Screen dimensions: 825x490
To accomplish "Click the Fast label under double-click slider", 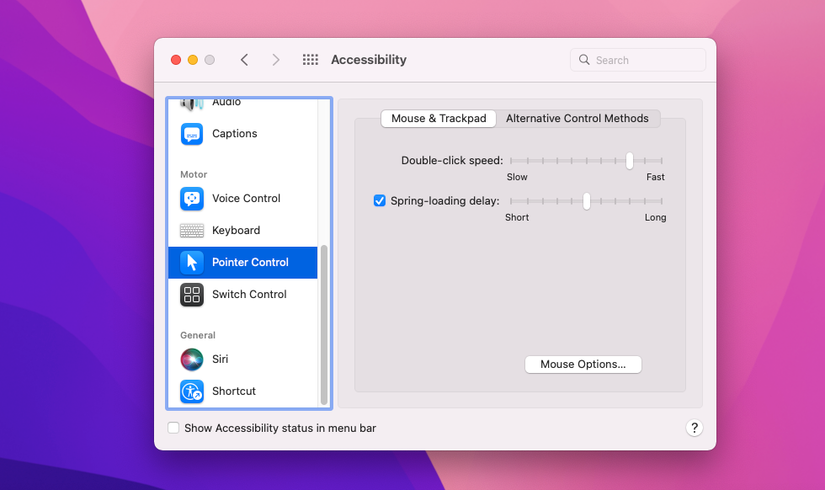I will click(x=655, y=177).
